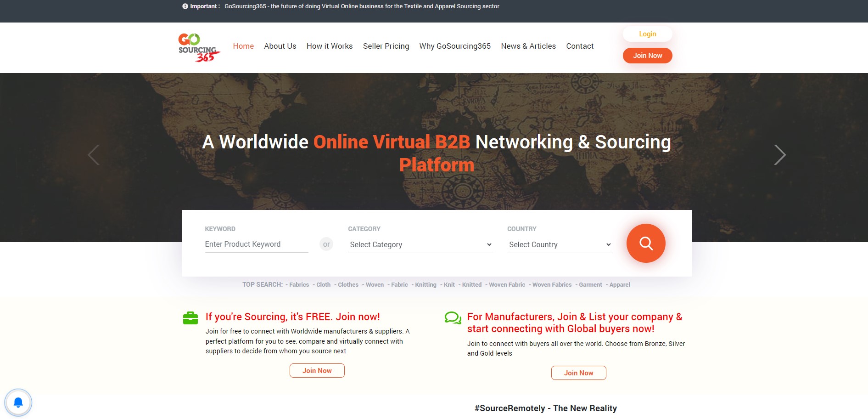Click the Important info icon in top bar
868x419 pixels.
click(x=185, y=6)
